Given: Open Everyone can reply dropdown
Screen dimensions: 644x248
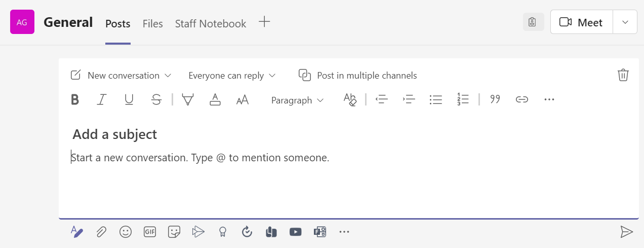Looking at the screenshot, I should 232,76.
